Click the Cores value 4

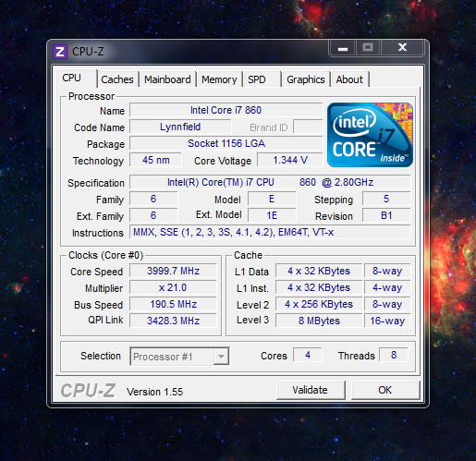point(308,355)
